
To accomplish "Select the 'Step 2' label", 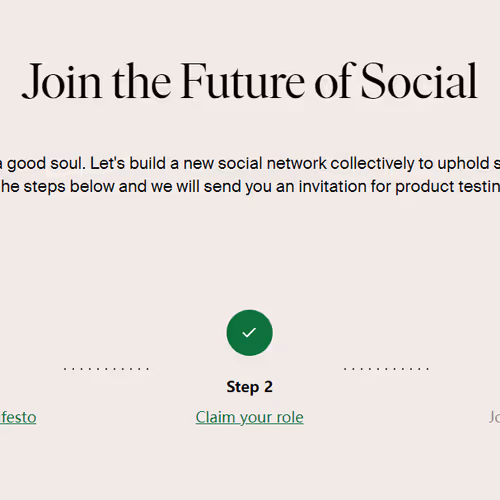I will (x=249, y=387).
